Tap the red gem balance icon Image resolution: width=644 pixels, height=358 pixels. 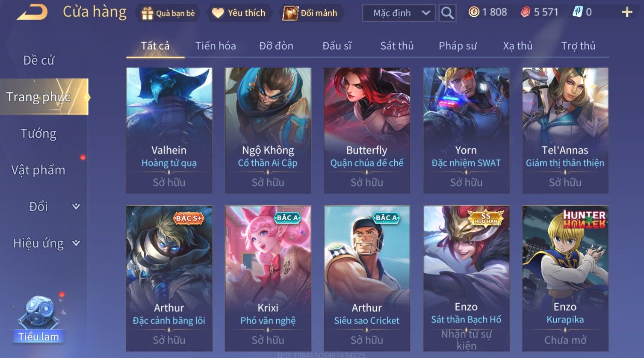(x=526, y=12)
